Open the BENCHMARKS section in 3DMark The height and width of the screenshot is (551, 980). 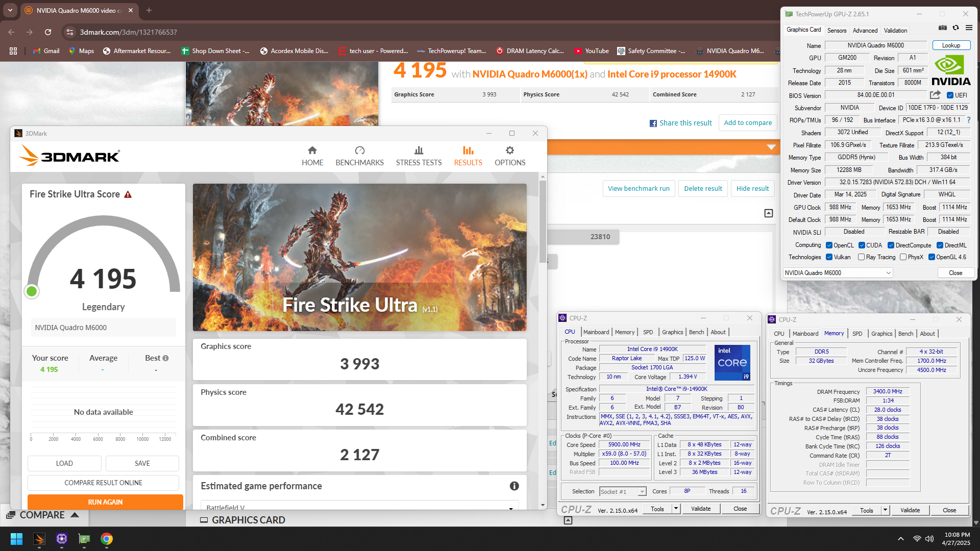pyautogui.click(x=359, y=156)
